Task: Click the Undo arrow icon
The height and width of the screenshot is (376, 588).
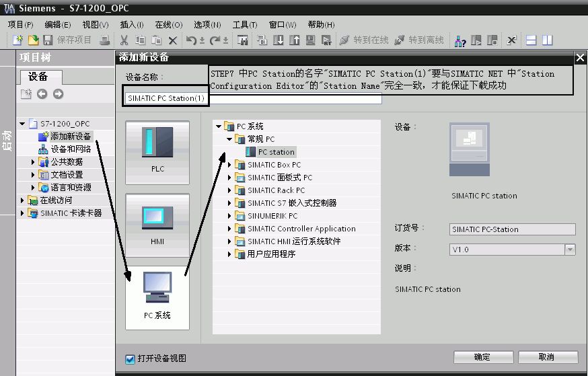Action: (x=191, y=40)
